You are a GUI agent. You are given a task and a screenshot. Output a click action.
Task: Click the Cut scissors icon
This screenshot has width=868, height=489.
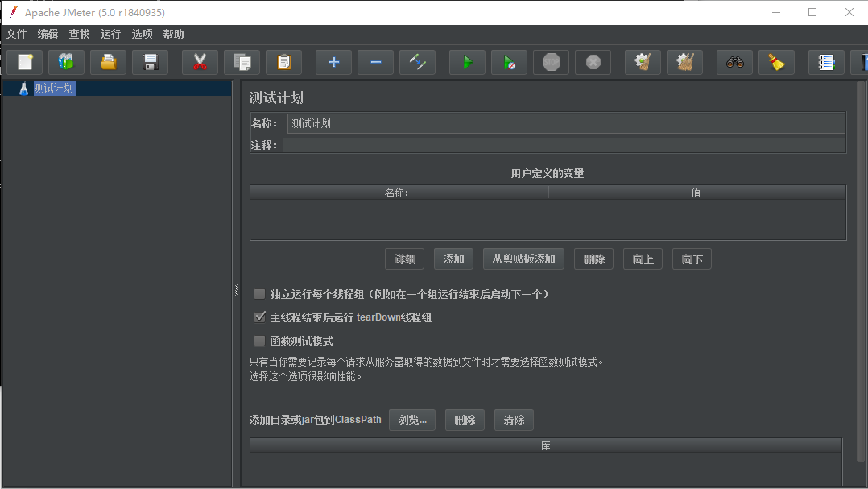point(200,62)
